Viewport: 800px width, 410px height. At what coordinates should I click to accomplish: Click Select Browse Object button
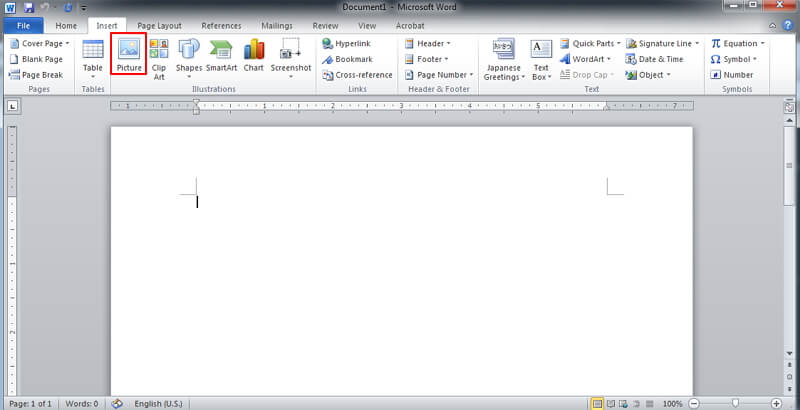(x=789, y=376)
